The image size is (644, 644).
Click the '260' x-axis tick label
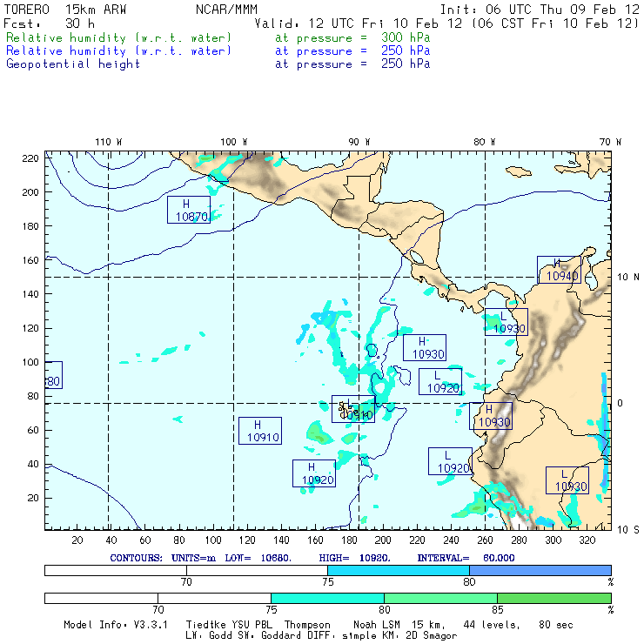point(485,540)
